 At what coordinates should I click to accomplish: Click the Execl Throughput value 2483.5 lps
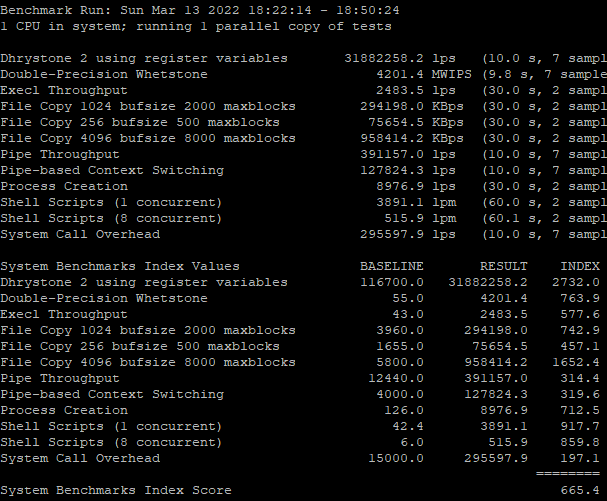(x=416, y=91)
